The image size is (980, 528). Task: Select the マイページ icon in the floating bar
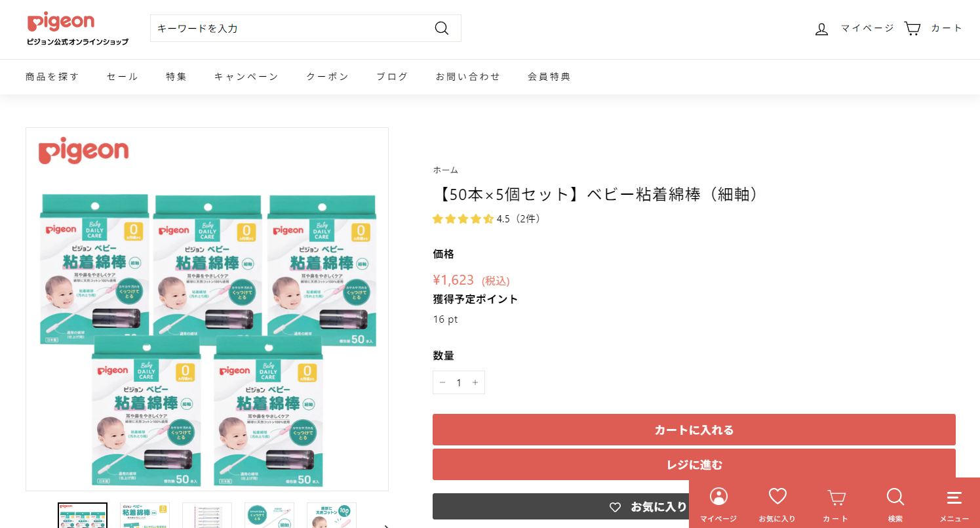tap(719, 502)
